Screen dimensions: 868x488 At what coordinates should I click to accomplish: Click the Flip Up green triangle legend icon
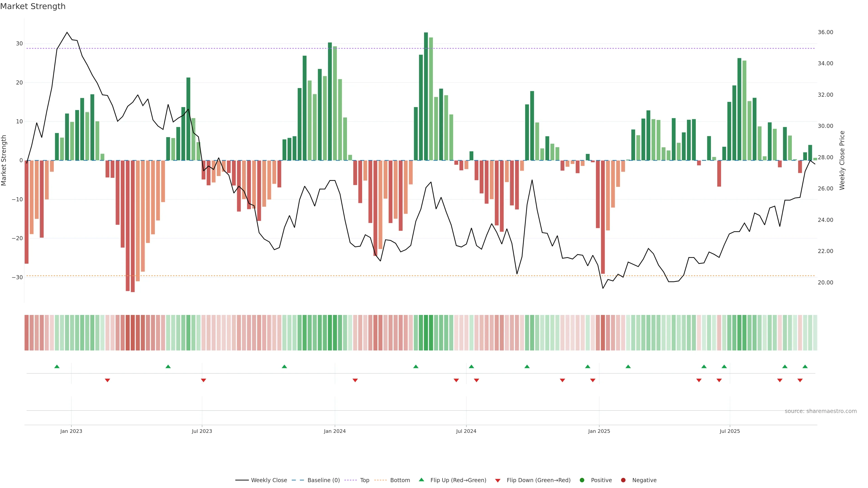pos(421,480)
